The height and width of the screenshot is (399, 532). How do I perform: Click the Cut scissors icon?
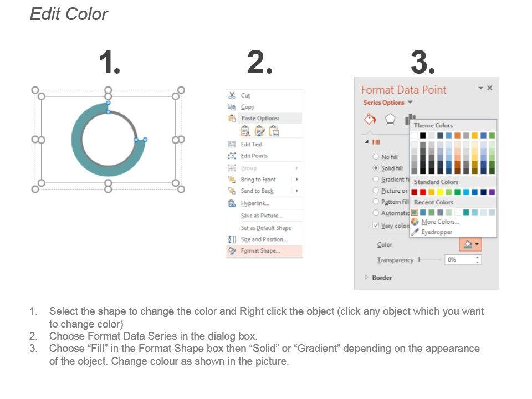(232, 95)
